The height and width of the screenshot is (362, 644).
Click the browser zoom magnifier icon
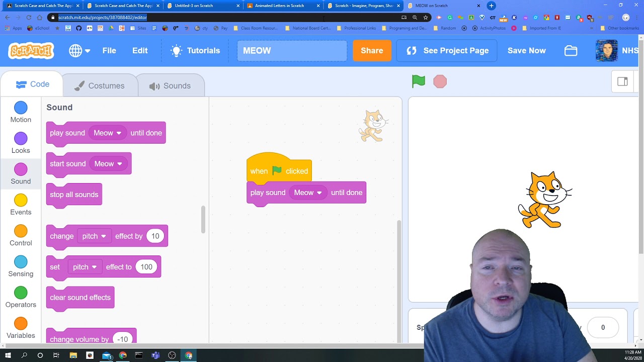415,17
